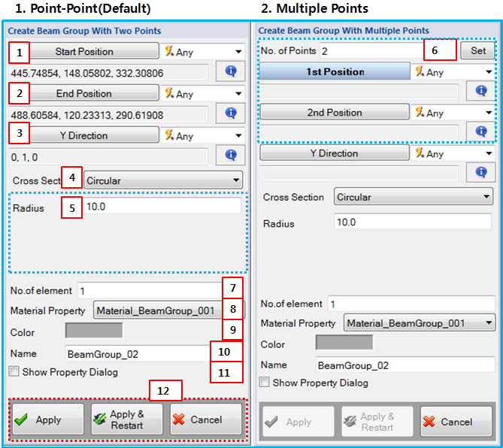Click empty Y Direction field in Multiple Points panel
Viewport: 503px width, 448px height.
[x=359, y=174]
